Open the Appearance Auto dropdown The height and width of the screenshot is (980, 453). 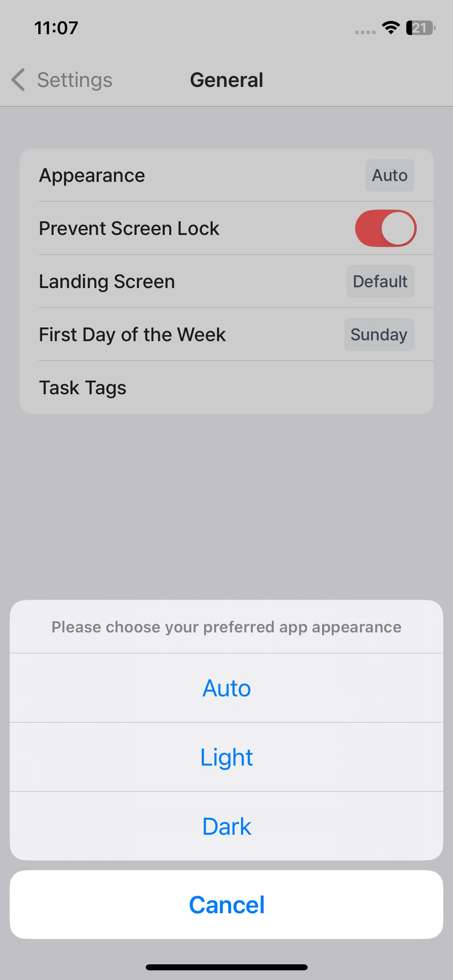389,175
